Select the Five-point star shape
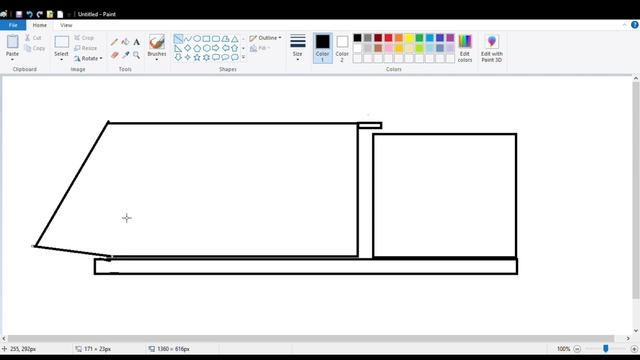Screen dimensions: 640x360 pyautogui.click(x=197, y=57)
